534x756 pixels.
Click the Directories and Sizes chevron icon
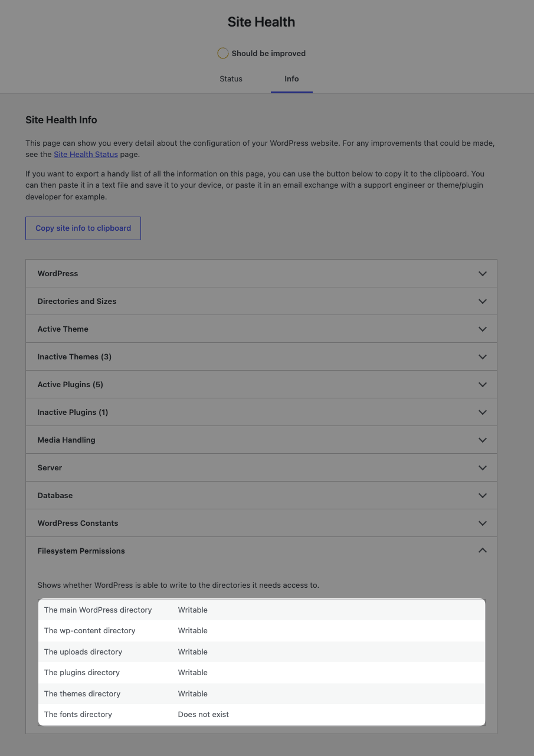click(x=483, y=302)
